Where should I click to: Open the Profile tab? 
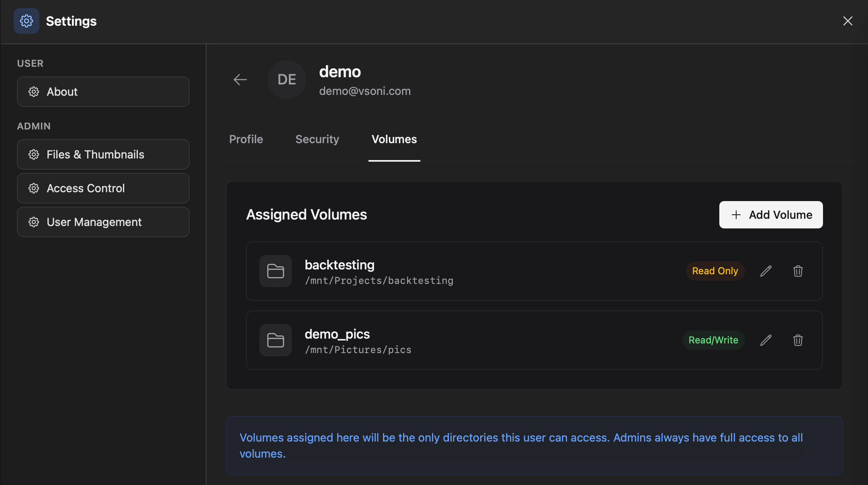pyautogui.click(x=246, y=139)
